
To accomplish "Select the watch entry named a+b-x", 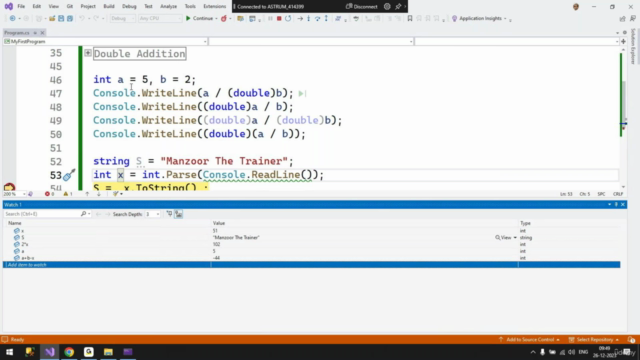I will 28,258.
